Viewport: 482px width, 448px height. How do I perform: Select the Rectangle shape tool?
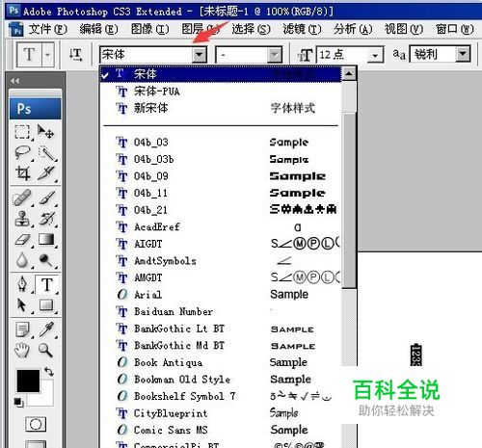(x=46, y=305)
